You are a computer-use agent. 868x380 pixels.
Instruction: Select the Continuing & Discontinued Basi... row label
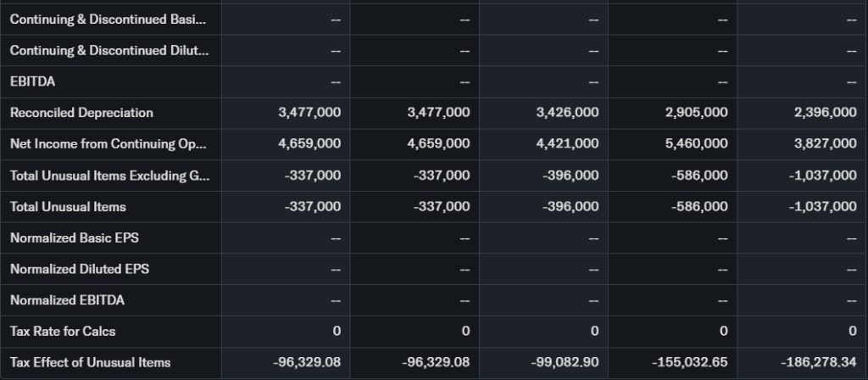pos(107,20)
